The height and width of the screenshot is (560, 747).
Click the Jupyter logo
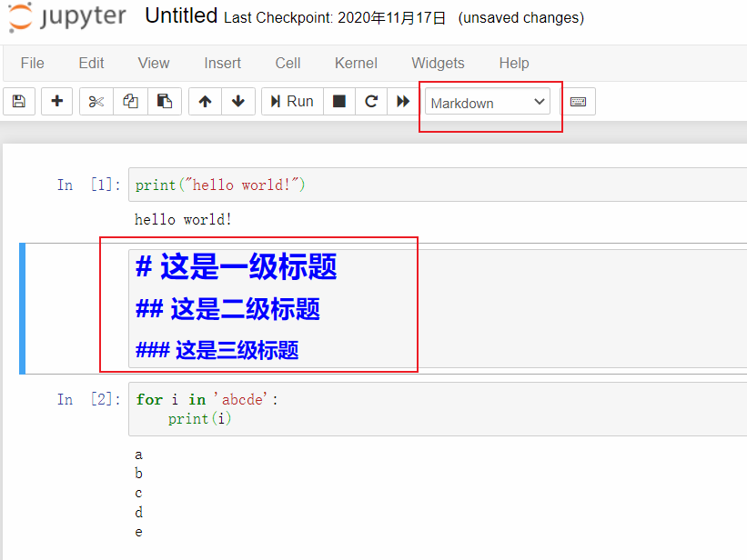(x=67, y=17)
